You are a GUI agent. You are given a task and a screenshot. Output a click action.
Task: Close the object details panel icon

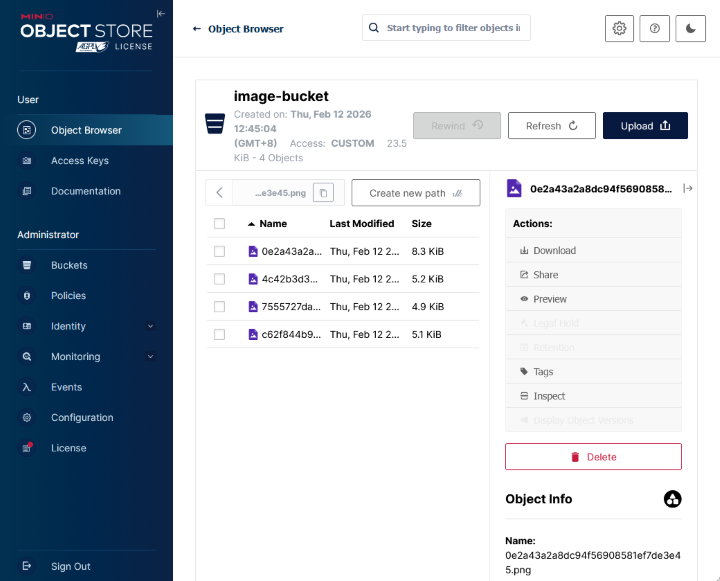(x=688, y=188)
